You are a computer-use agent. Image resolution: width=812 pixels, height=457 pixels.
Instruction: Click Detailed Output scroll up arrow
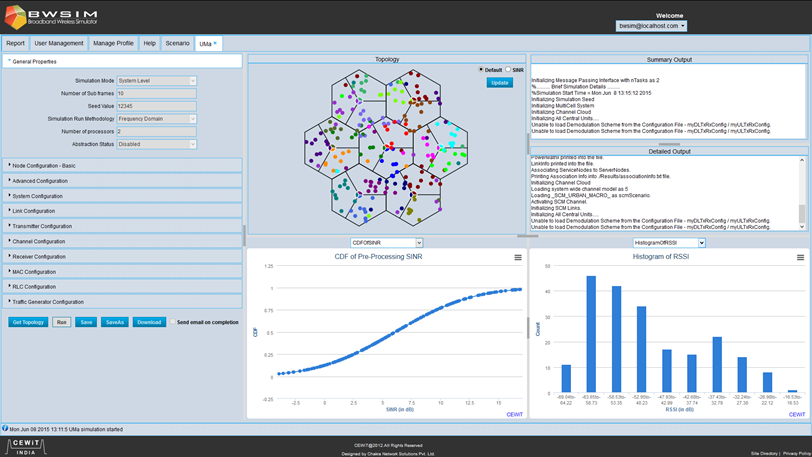click(802, 160)
